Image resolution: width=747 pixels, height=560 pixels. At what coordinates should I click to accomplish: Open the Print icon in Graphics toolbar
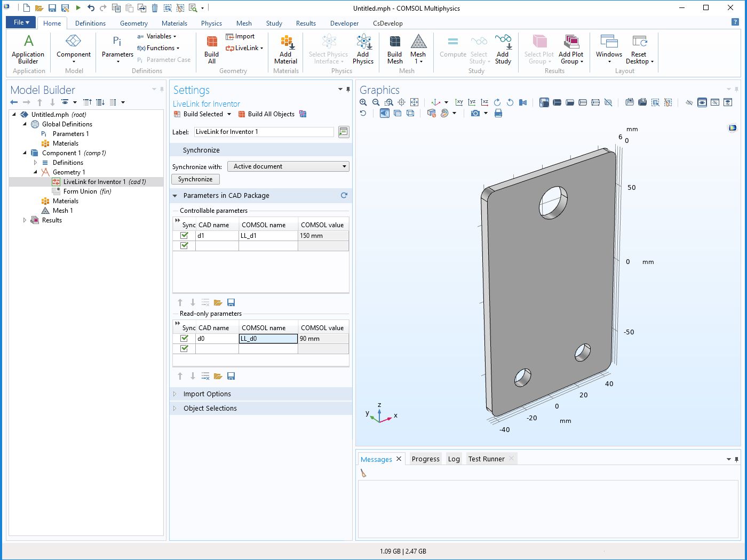click(497, 113)
